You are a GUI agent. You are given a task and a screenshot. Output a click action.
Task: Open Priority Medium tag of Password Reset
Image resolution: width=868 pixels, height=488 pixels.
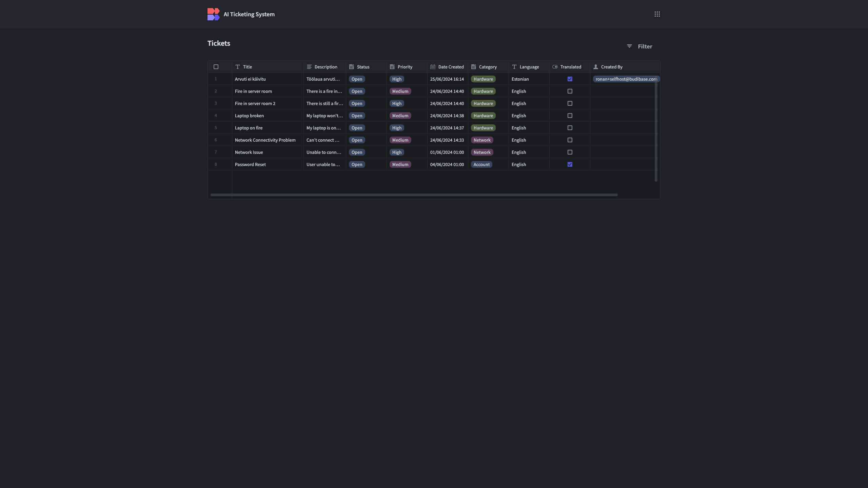point(400,164)
